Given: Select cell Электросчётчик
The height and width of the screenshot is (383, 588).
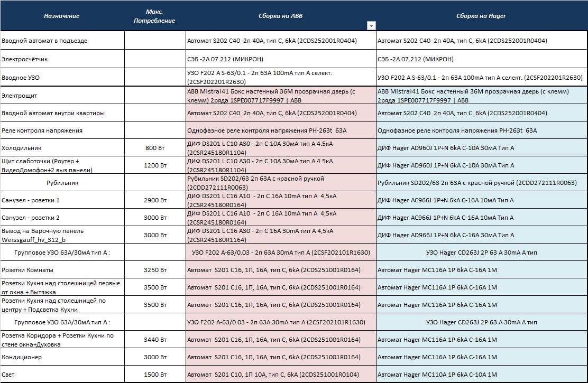Looking at the screenshot, I should tap(62, 59).
